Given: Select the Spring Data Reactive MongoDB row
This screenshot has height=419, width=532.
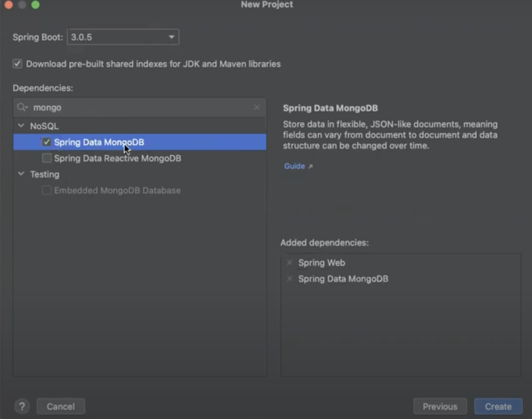Looking at the screenshot, I should 140,158.
